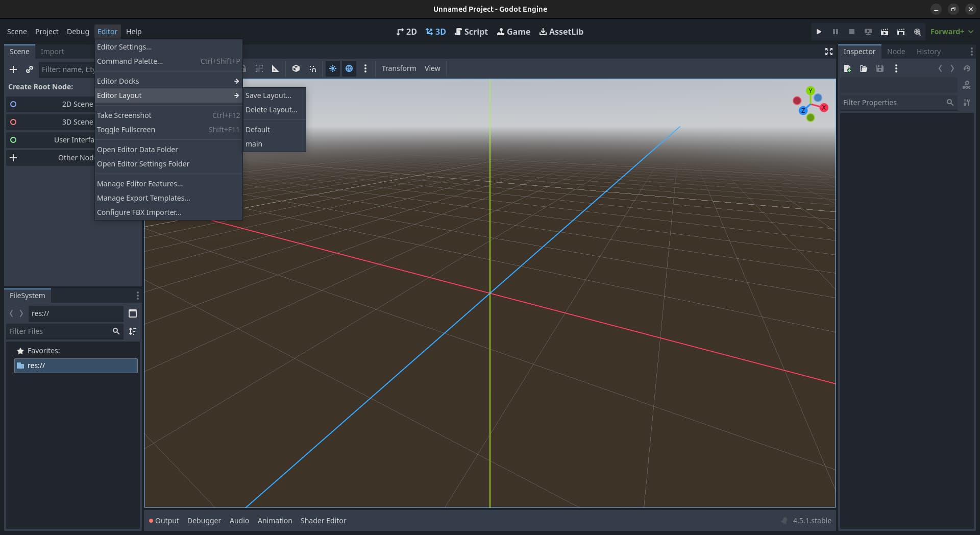Open the Movie Maker mode icon
The width and height of the screenshot is (980, 535).
point(917,32)
